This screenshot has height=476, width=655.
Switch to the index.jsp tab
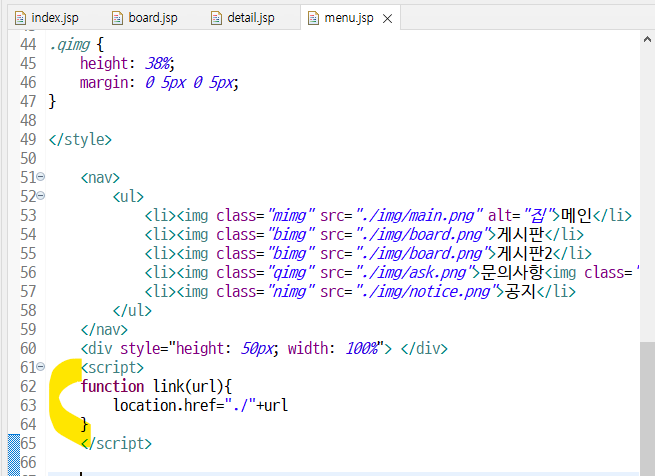pyautogui.click(x=55, y=18)
